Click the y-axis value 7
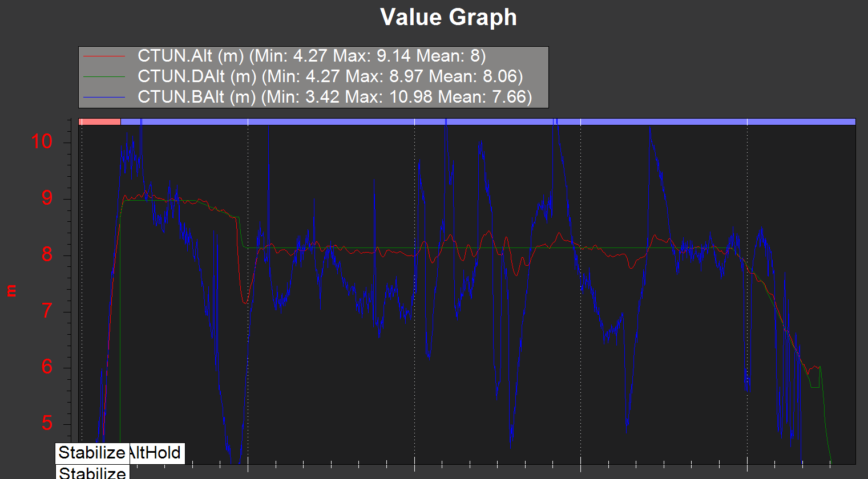The image size is (868, 479). click(47, 311)
